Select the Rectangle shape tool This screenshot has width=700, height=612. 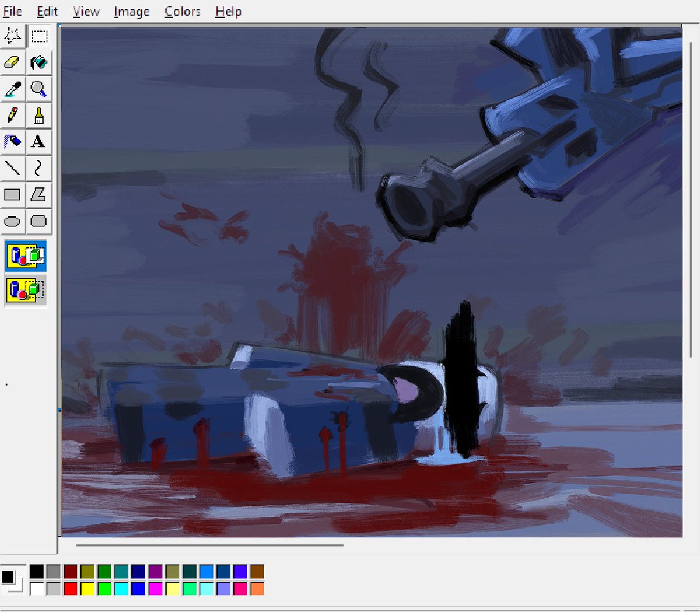click(13, 194)
